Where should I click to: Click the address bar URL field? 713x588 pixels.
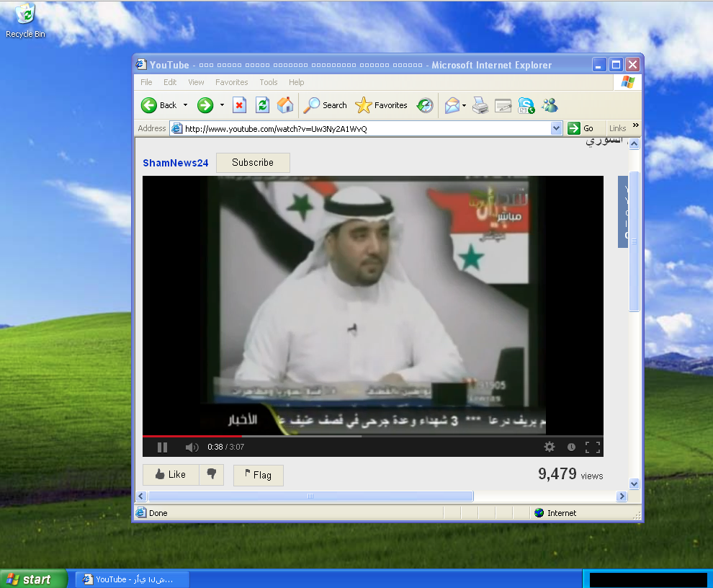367,129
